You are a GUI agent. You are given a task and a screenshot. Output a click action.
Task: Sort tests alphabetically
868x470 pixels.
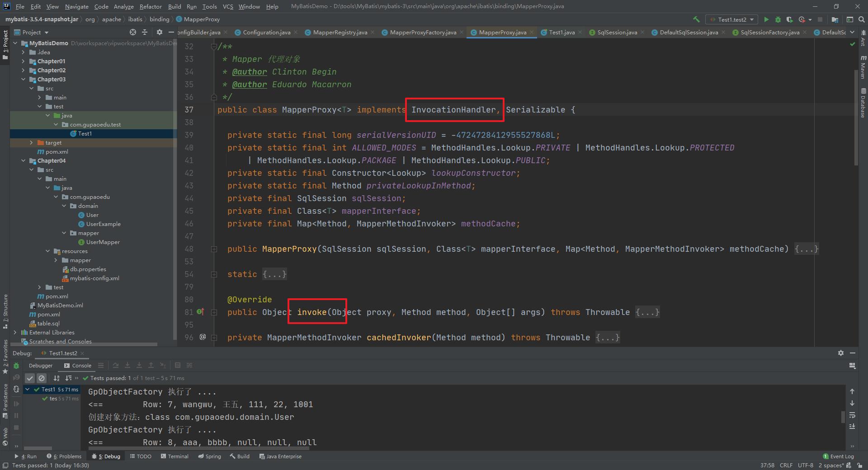57,378
